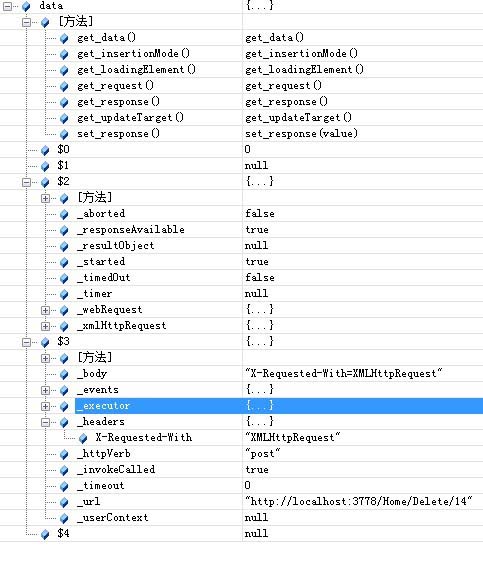Image resolution: width=483 pixels, height=568 pixels.
Task: Expand the _webRequest node
Action: click(x=45, y=310)
